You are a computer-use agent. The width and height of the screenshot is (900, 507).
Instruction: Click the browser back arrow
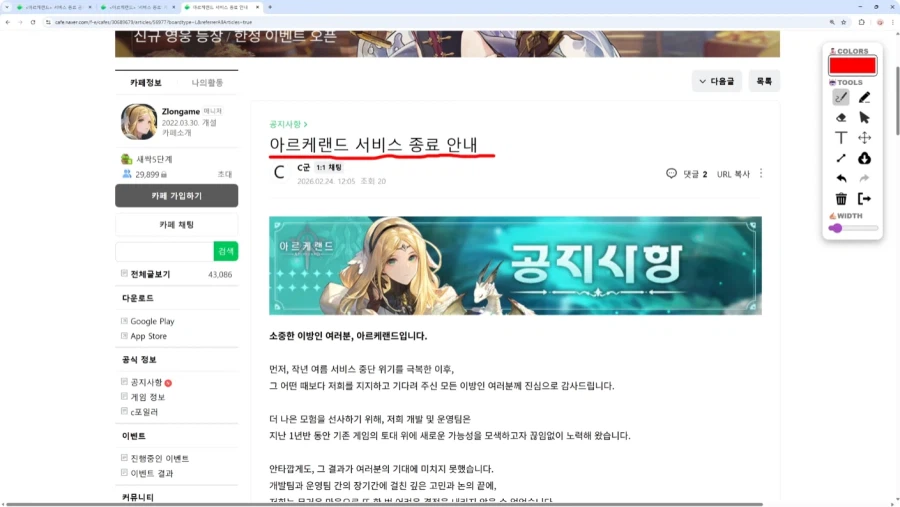(7, 22)
